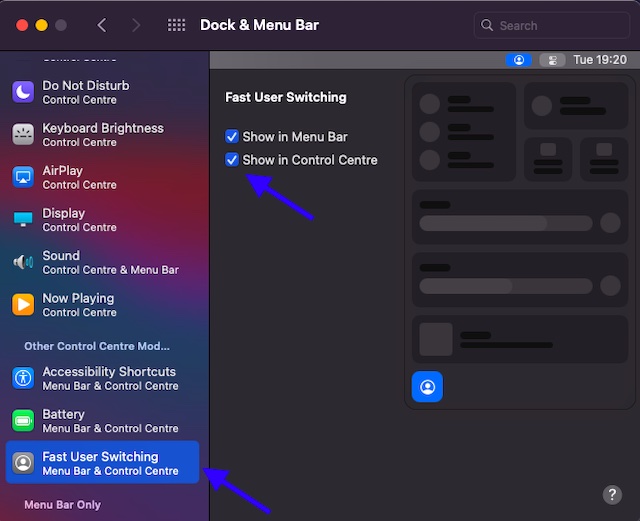Click the blue user tile in Control Centre preview
This screenshot has height=521, width=640.
pyautogui.click(x=427, y=386)
